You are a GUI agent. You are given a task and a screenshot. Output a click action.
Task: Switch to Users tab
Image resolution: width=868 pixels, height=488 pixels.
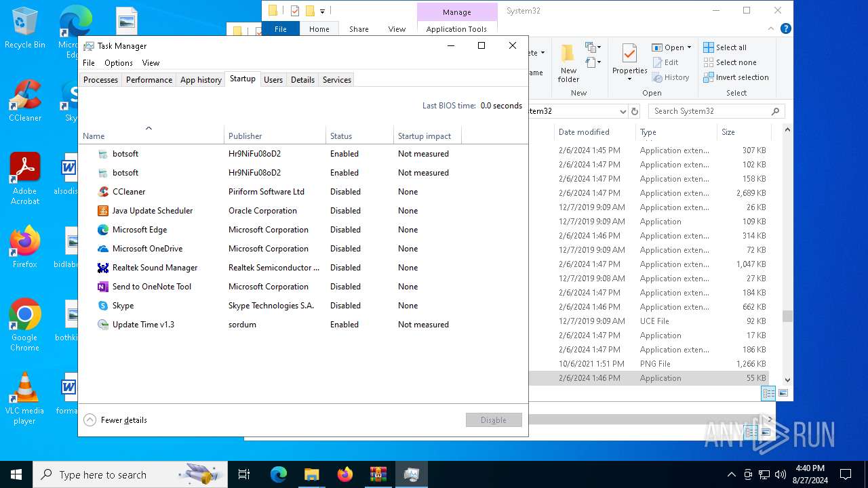click(273, 80)
